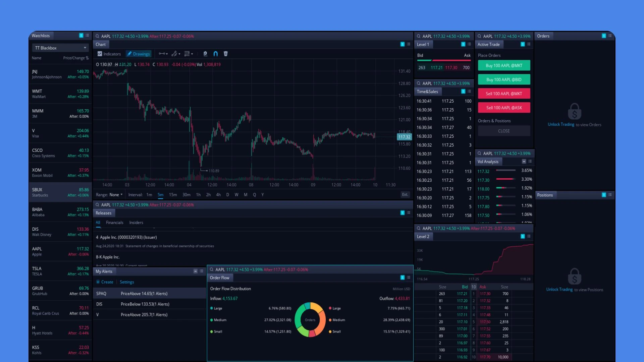Click the padlock icon in Orders panel

pos(574,111)
